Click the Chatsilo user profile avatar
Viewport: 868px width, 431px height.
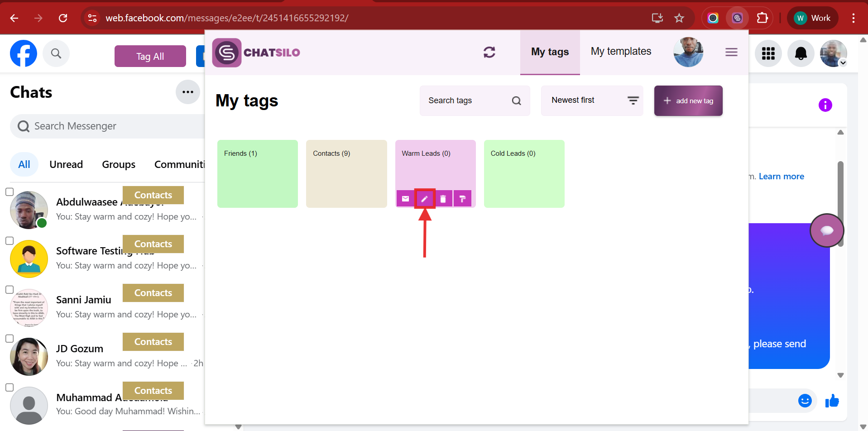(688, 52)
